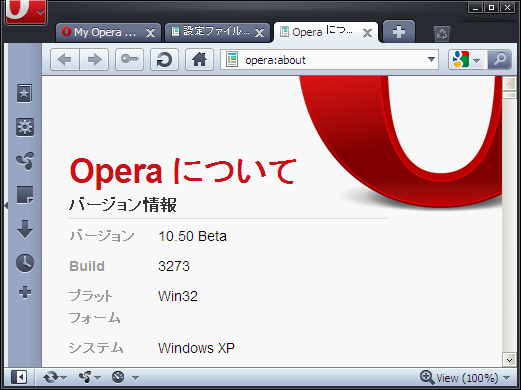
Task: Click the 'バージョン情報' subheading
Action: (123, 205)
